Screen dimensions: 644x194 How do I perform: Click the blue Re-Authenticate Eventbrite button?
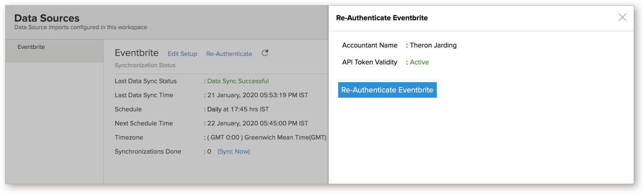point(387,90)
